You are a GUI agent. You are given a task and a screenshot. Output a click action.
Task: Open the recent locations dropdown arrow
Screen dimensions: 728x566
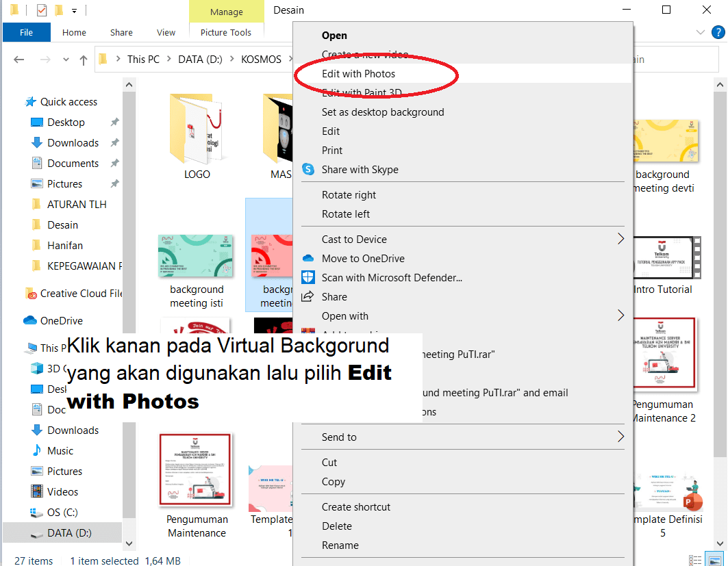point(66,60)
